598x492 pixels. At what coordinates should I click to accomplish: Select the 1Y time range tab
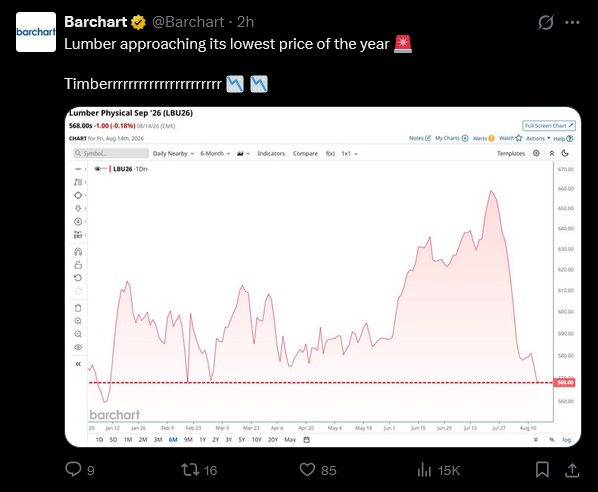click(x=203, y=440)
